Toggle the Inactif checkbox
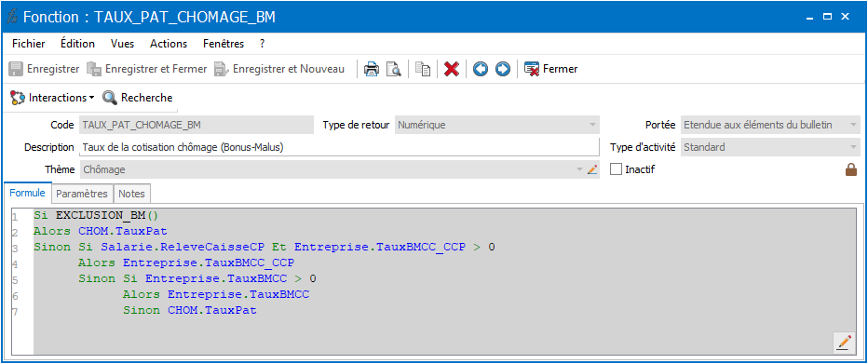This screenshot has width=868, height=364. point(617,169)
